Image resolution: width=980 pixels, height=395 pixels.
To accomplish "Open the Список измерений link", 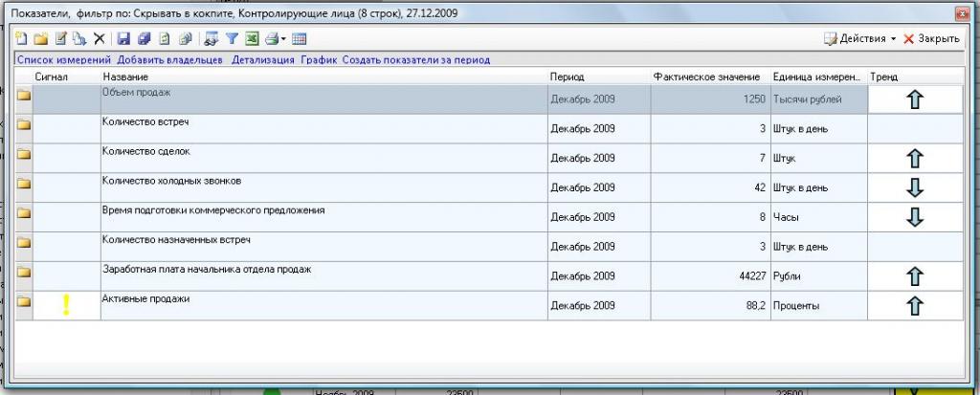I will point(63,60).
